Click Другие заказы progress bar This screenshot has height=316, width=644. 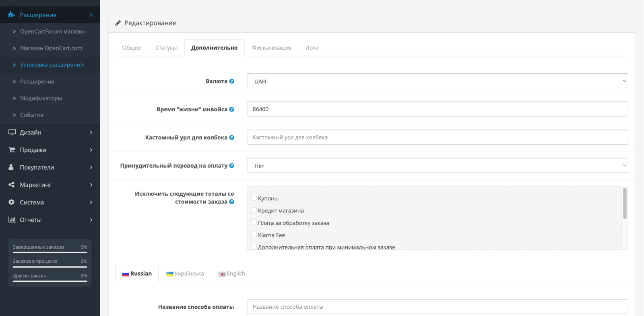50,281
